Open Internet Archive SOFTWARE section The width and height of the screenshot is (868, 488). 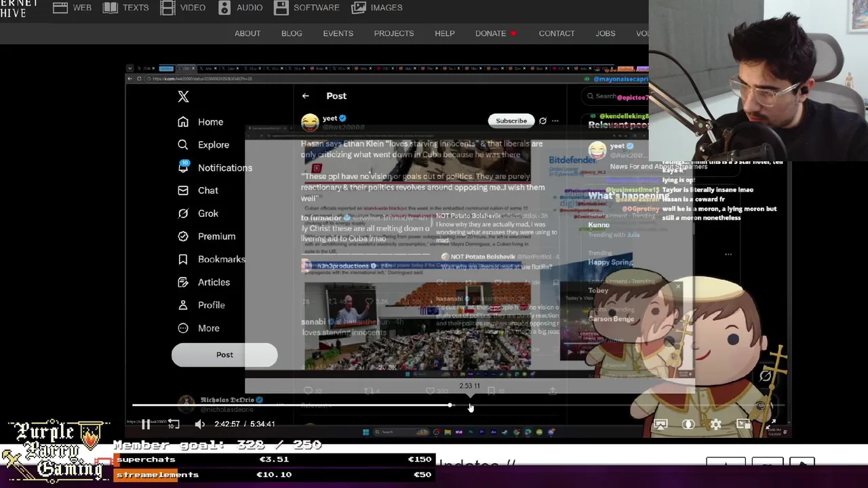tap(307, 7)
